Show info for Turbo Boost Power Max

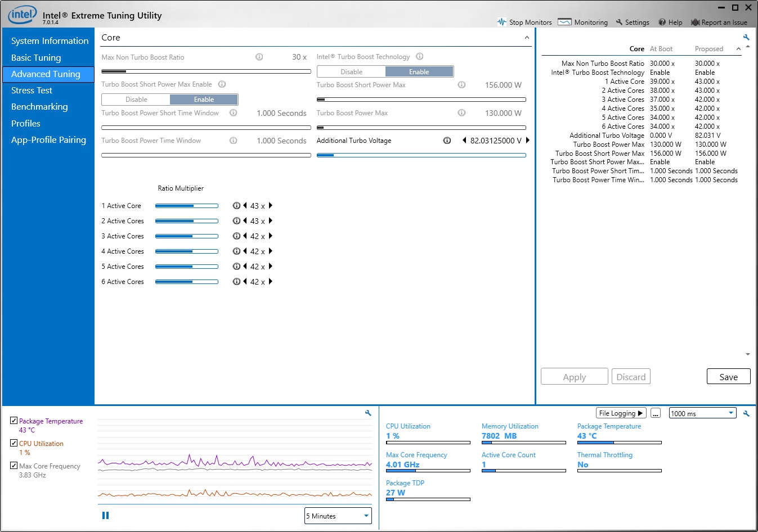point(461,112)
